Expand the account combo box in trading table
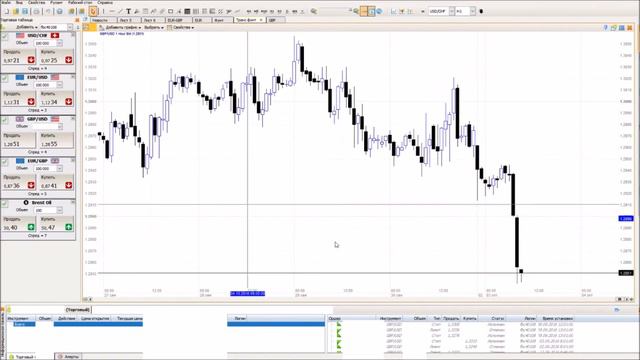The width and height of the screenshot is (640, 360). pyautogui.click(x=70, y=27)
